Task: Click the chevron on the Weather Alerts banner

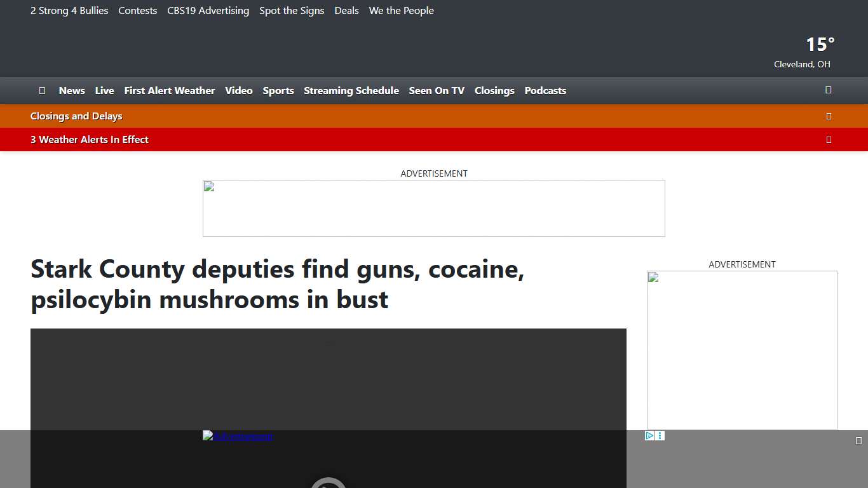Action: [x=829, y=139]
